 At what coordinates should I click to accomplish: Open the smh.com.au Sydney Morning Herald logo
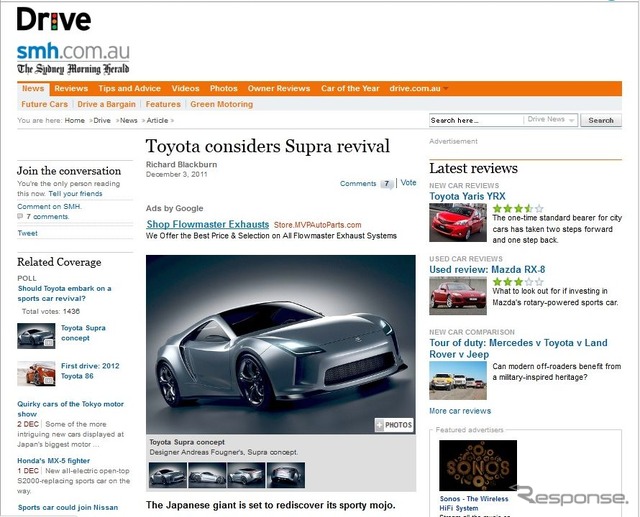(73, 58)
